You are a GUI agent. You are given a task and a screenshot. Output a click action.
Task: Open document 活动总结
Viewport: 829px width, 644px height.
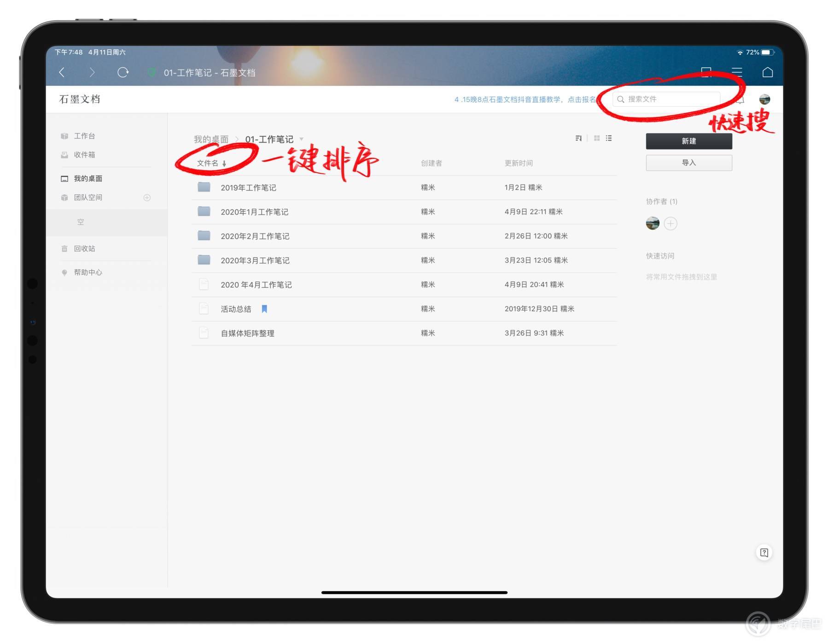(236, 309)
